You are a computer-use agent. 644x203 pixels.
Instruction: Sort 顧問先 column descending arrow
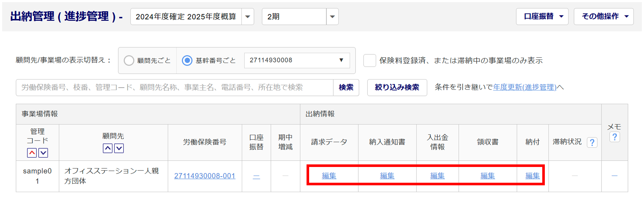[x=119, y=148]
